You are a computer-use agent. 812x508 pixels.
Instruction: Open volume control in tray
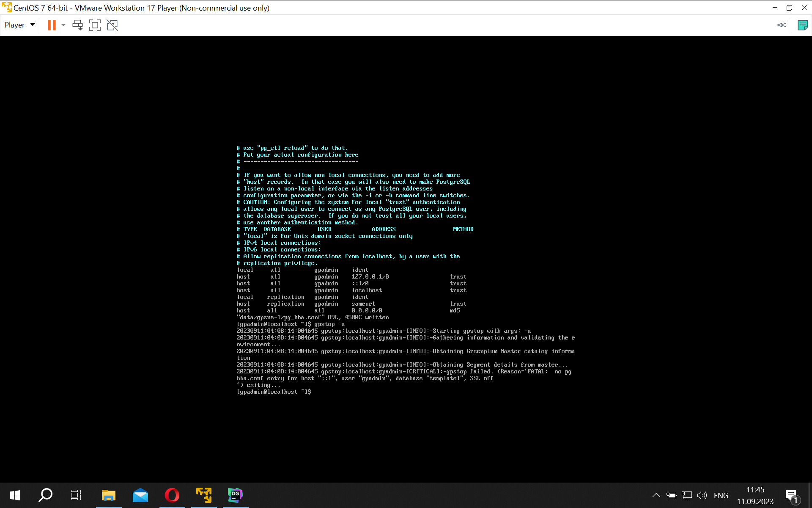[x=702, y=495]
